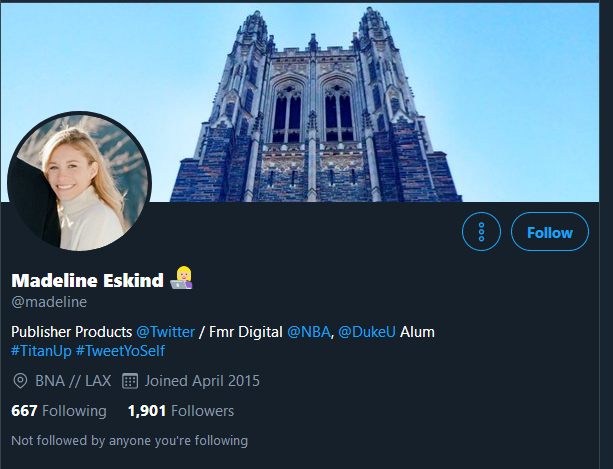Open the #TitanUp hashtag
The height and width of the screenshot is (469, 613).
pos(43,351)
